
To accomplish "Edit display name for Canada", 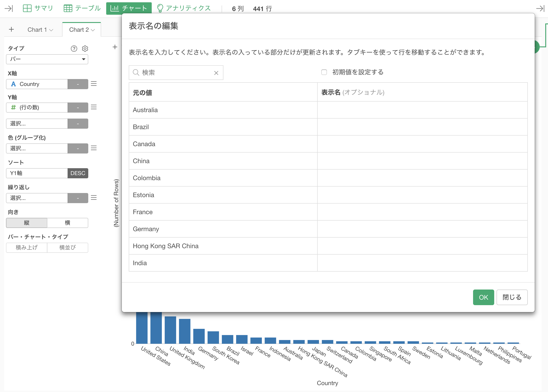I will click(422, 144).
